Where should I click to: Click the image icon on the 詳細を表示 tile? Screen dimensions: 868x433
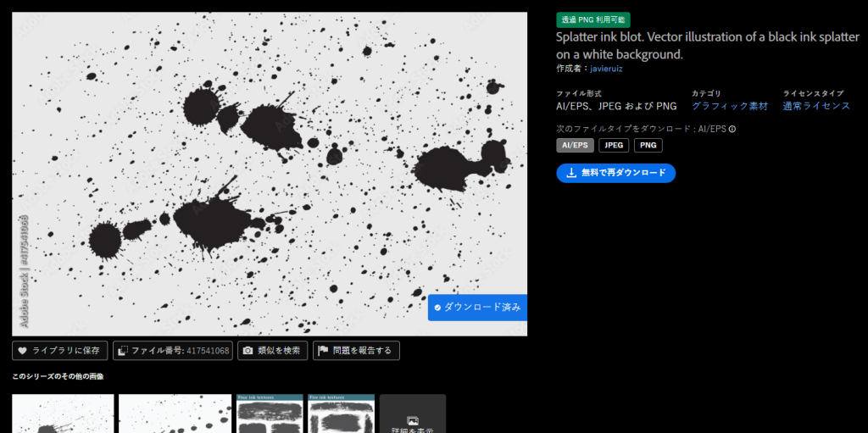coord(412,420)
